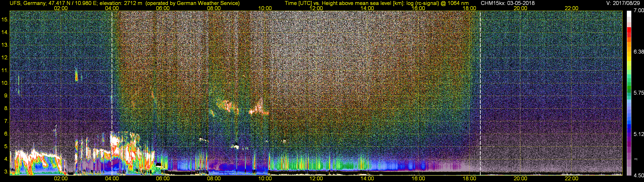The height and width of the screenshot is (182, 644).
Task: Click the 12:00 label on bottom time axis
Action: [316, 179]
